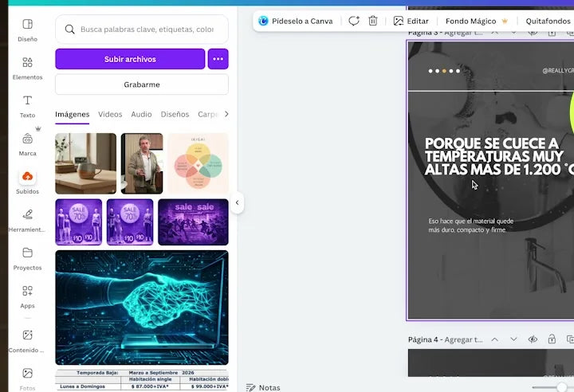Viewport: 574px width, 392px height.
Task: Select the man in jacket video thumbnail
Action: (x=142, y=163)
